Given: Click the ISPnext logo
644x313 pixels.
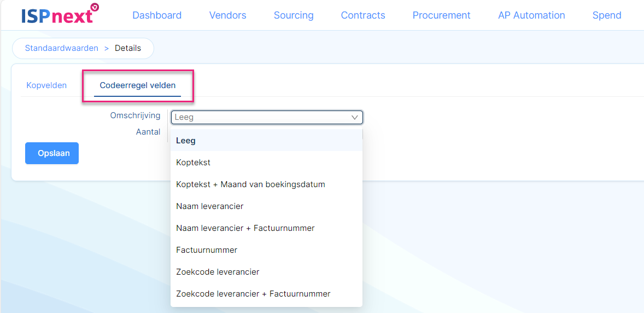Looking at the screenshot, I should tap(60, 13).
